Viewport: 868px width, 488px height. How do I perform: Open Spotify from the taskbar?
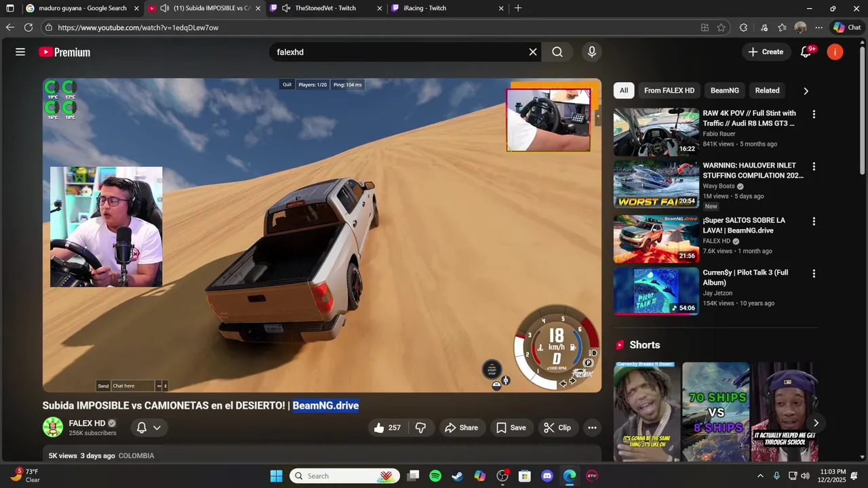[x=435, y=476]
